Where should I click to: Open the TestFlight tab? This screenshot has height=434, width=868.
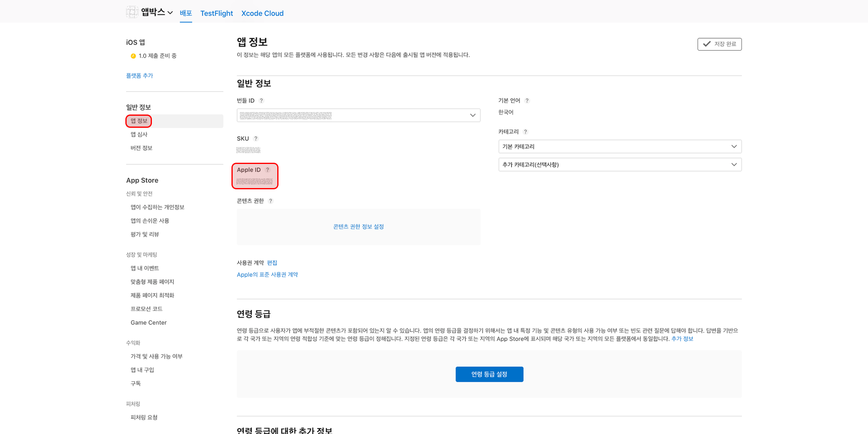click(217, 13)
